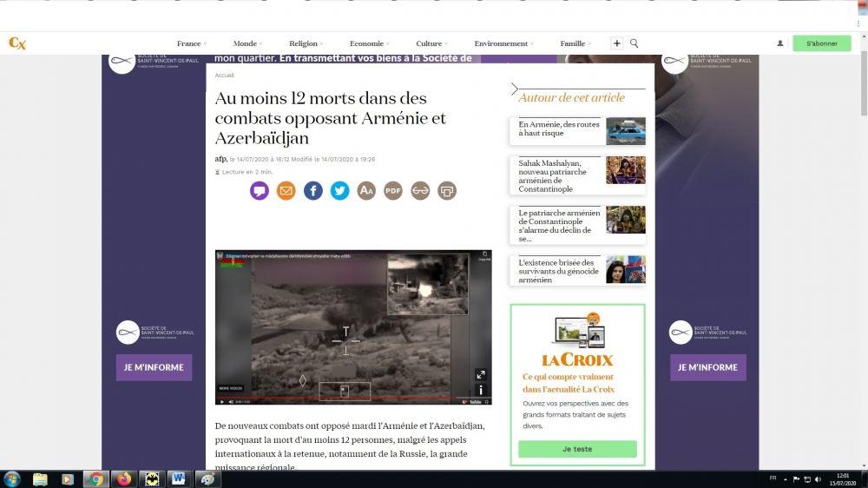Screen dimensions: 868x488
Task: Click the purple comment bubble icon
Action: point(259,191)
